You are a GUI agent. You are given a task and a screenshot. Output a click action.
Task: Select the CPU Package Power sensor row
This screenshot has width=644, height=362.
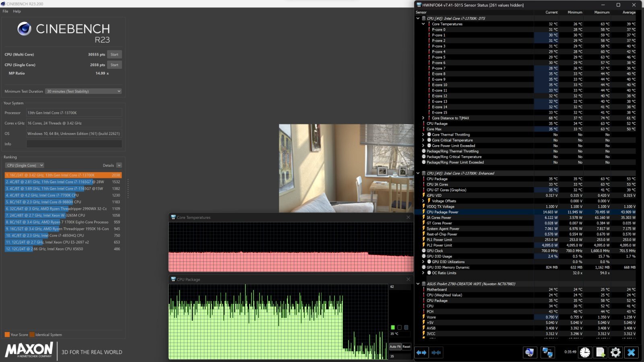(x=526, y=212)
